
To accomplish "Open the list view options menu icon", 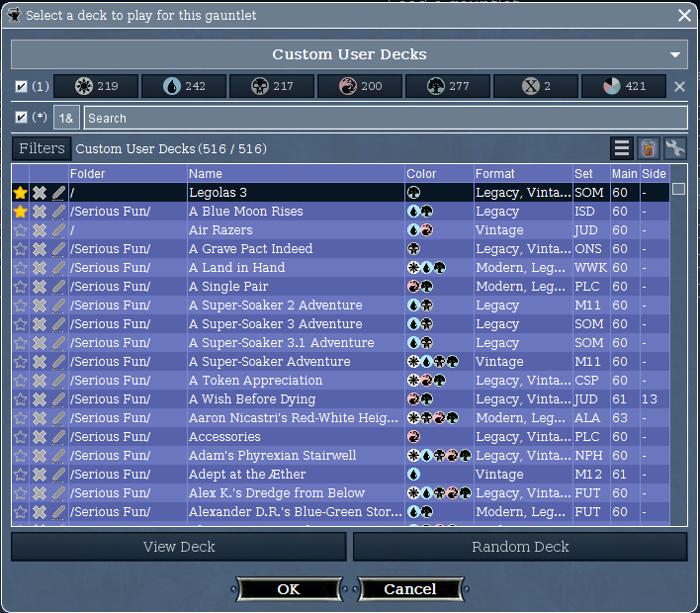I will (x=622, y=149).
